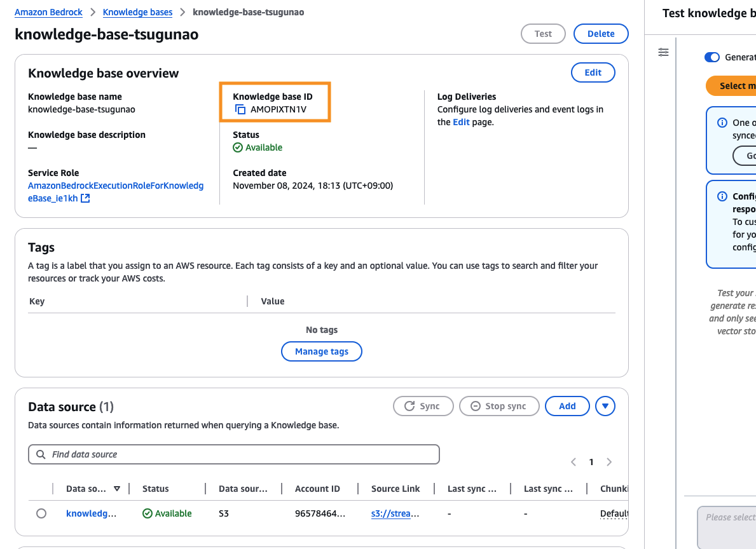Click the search icon in Find data source

point(41,454)
